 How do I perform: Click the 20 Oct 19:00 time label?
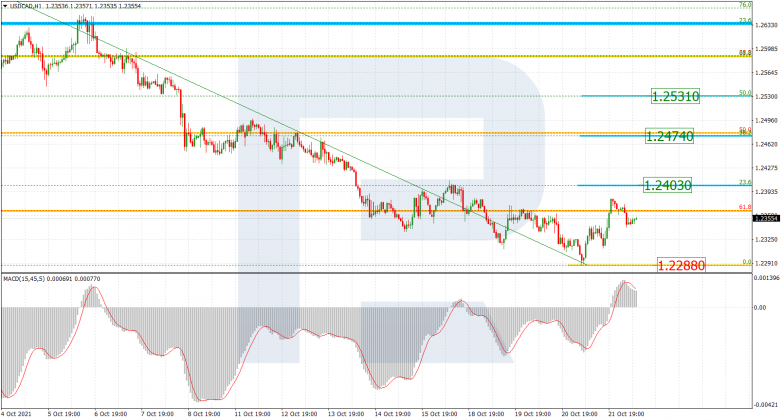click(580, 414)
